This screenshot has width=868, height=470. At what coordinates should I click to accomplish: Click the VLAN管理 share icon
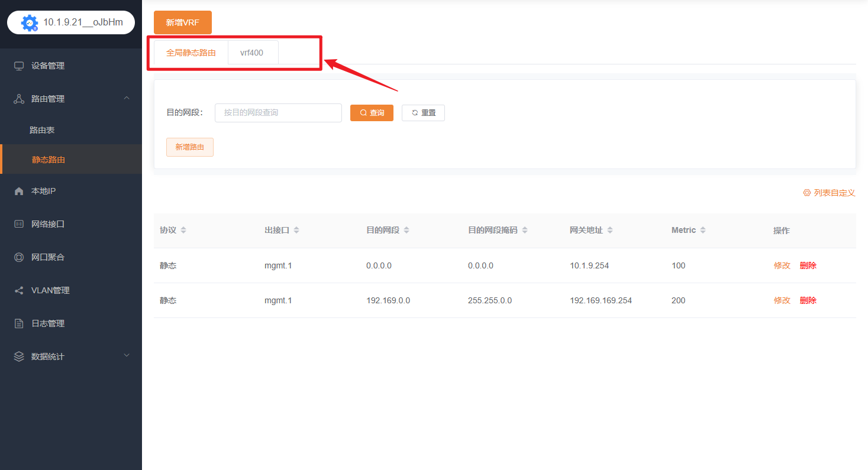(x=19, y=290)
